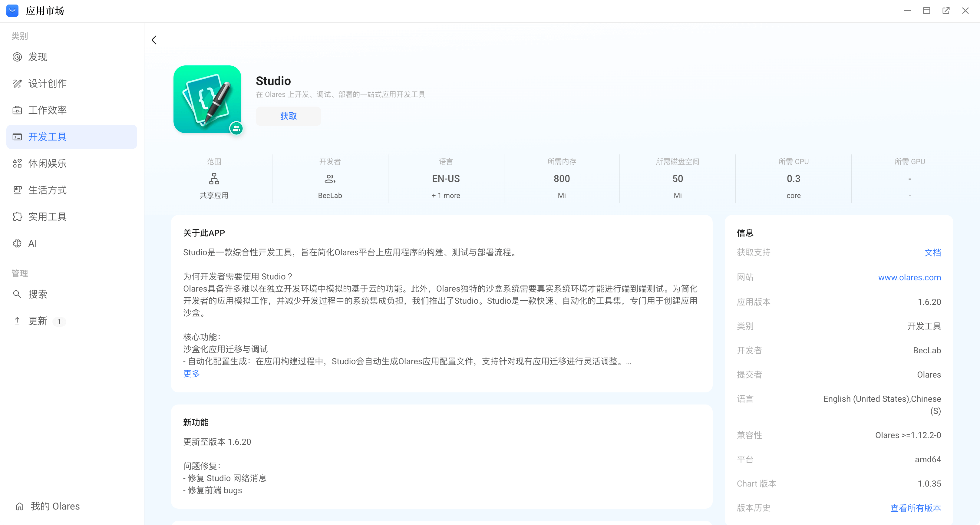The image size is (980, 525).
Task: Visit the www.olares.com website link
Action: 909,277
